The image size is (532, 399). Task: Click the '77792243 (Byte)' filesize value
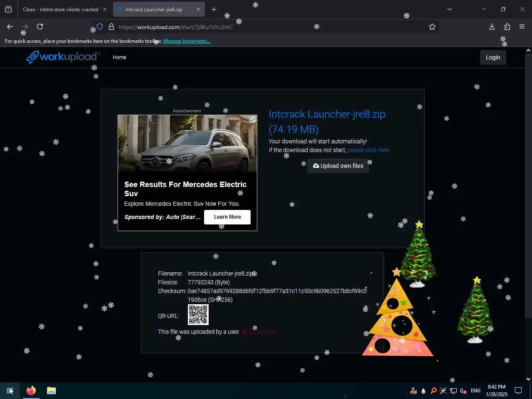point(209,282)
